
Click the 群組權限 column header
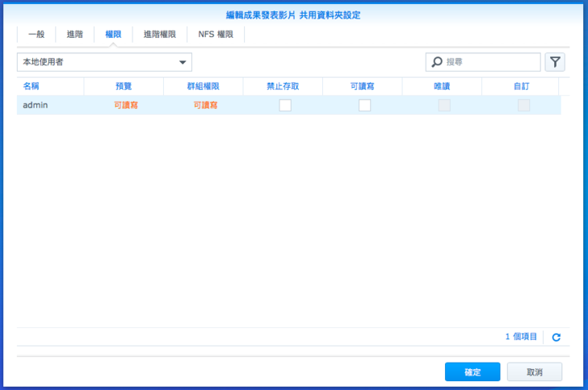click(203, 86)
